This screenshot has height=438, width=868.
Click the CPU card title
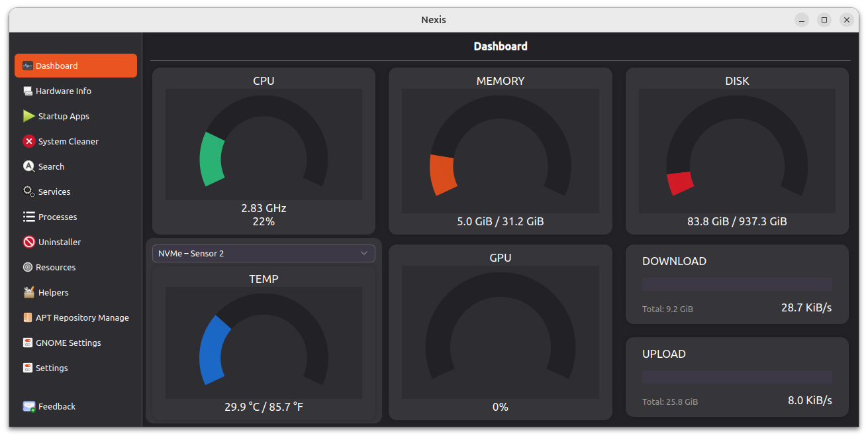pos(264,81)
